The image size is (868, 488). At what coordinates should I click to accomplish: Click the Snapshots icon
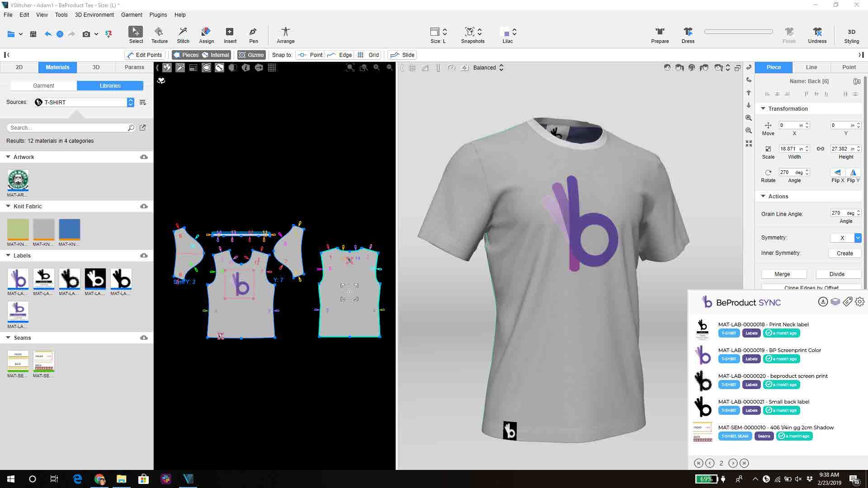[470, 32]
